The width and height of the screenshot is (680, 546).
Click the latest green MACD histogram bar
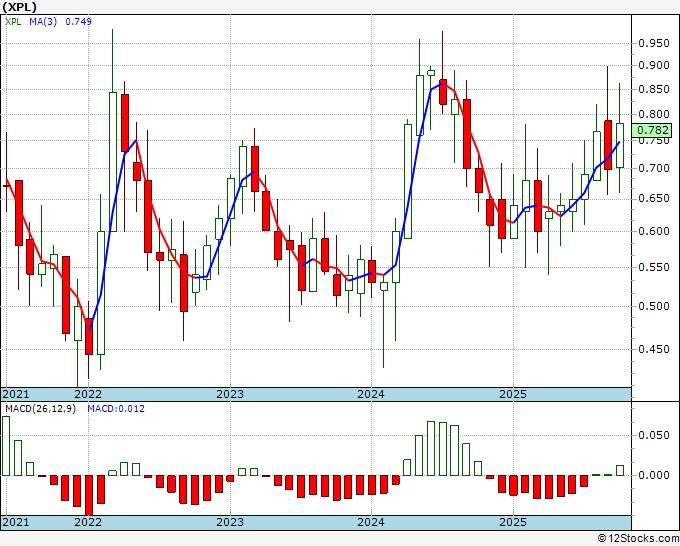620,471
